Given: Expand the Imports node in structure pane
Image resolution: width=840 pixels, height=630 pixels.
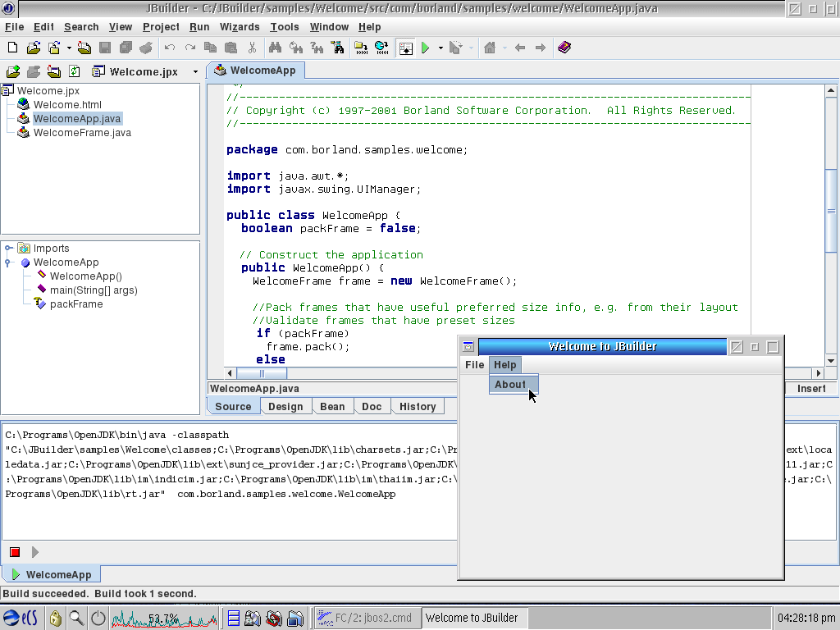Looking at the screenshot, I should tap(7, 248).
